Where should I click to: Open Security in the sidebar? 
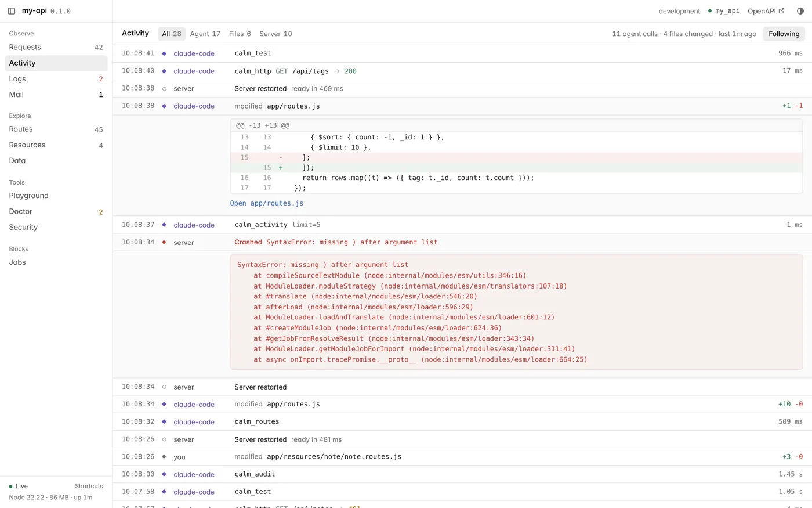coord(56,227)
